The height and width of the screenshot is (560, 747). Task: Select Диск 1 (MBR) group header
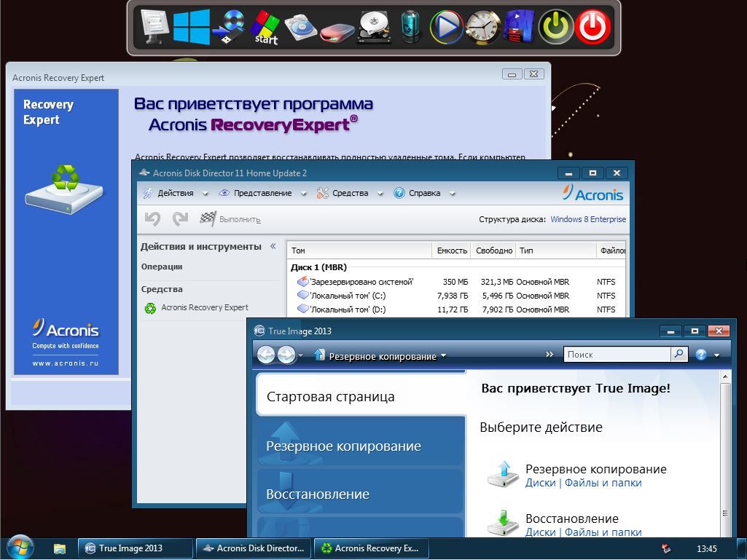click(x=318, y=267)
